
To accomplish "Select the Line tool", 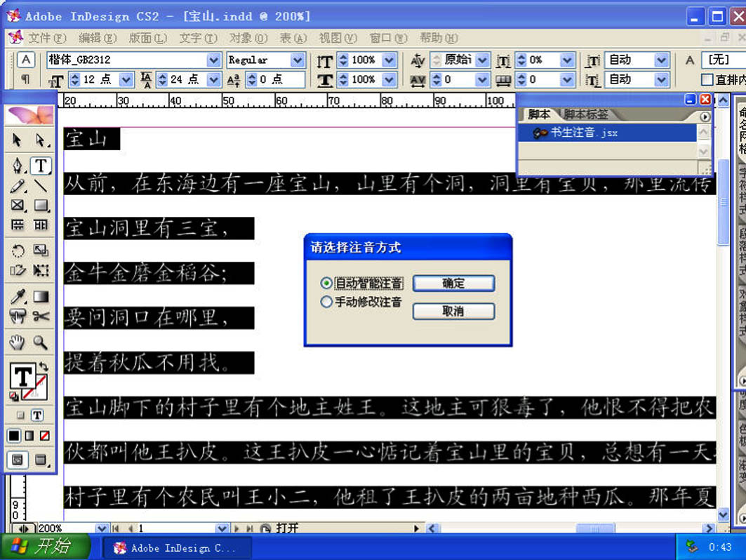I will point(41,186).
